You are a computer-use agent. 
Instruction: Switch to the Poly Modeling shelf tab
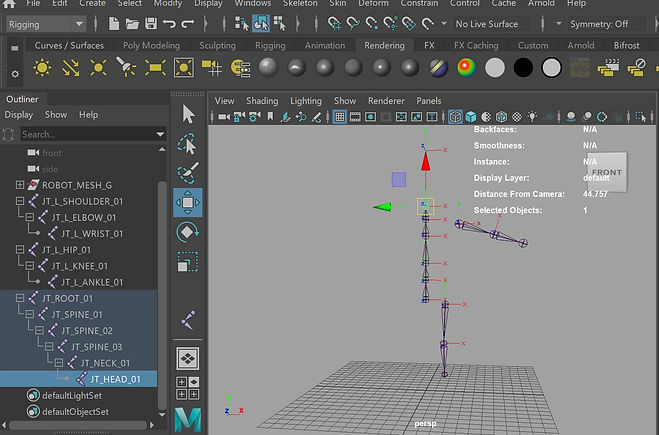(151, 45)
